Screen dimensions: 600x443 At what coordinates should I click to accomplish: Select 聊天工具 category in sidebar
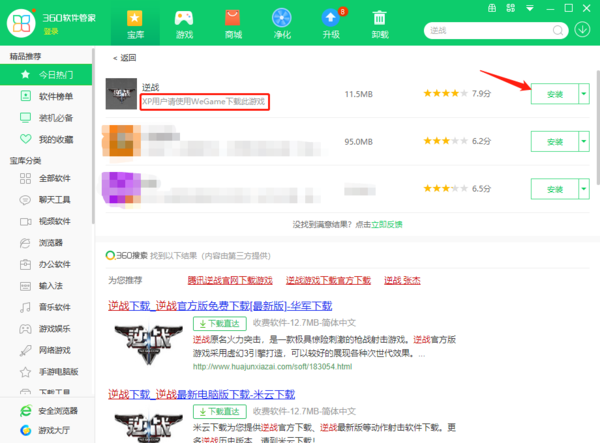tap(54, 199)
